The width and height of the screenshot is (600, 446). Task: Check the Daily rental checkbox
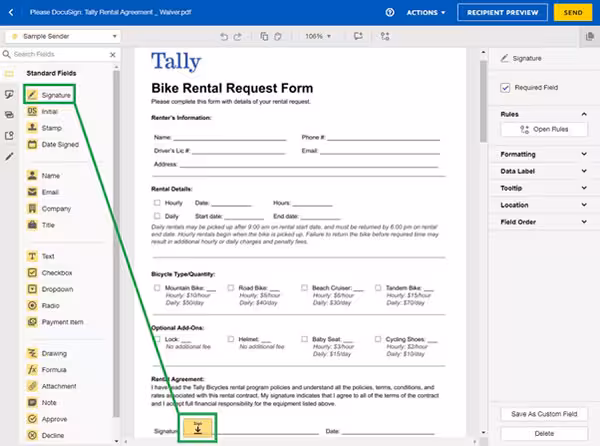point(157,216)
